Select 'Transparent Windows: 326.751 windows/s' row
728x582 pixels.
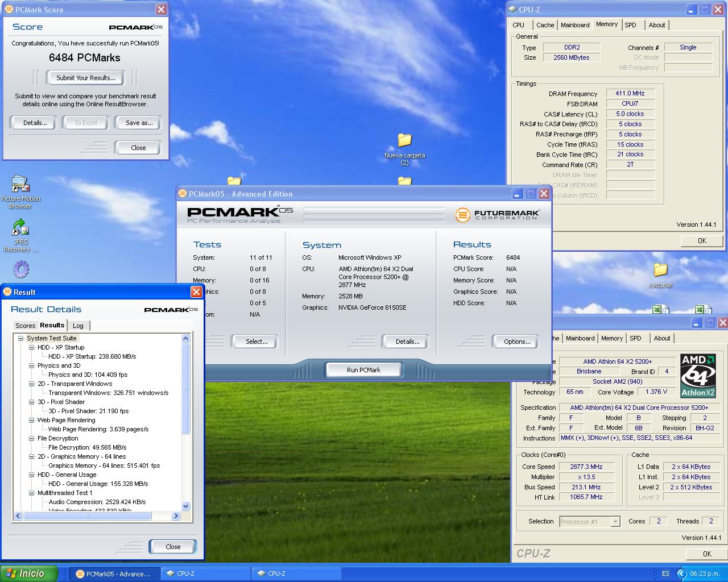pos(108,393)
